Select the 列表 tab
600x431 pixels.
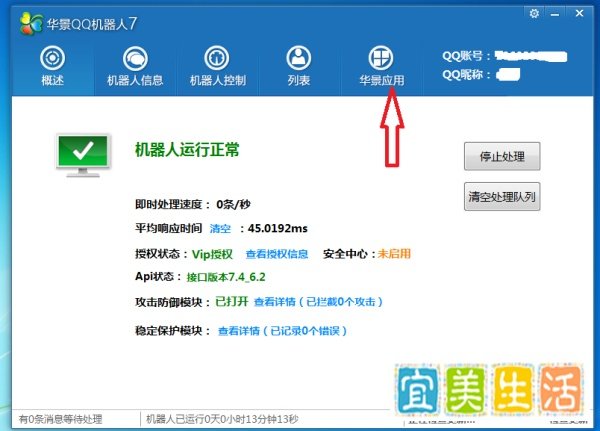tap(299, 66)
